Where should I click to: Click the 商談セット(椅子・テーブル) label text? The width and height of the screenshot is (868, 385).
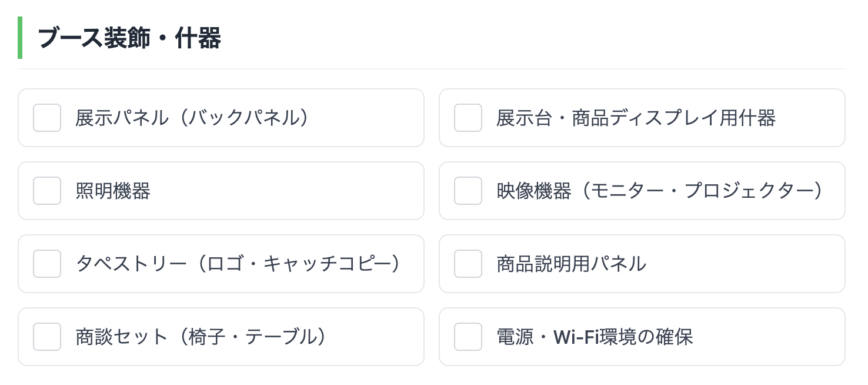201,337
